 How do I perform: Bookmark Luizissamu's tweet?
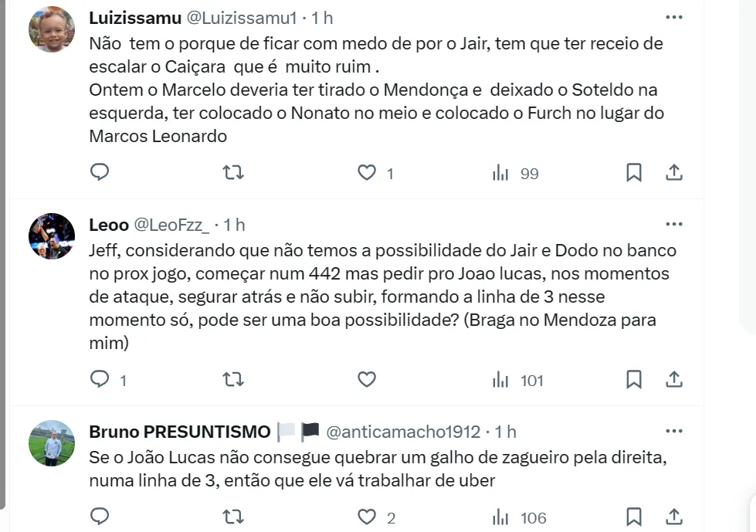pyautogui.click(x=633, y=172)
